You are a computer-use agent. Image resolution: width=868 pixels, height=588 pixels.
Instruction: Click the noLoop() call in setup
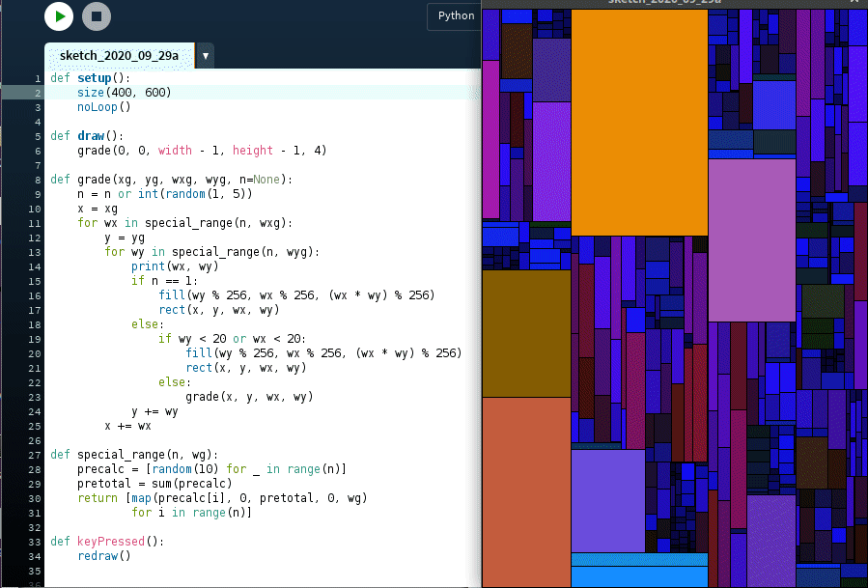point(103,107)
